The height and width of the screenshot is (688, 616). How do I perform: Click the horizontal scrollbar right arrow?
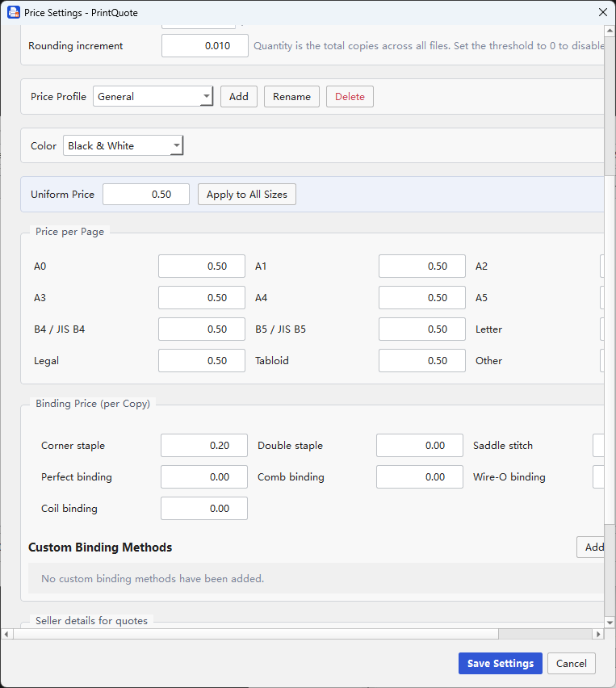click(598, 634)
